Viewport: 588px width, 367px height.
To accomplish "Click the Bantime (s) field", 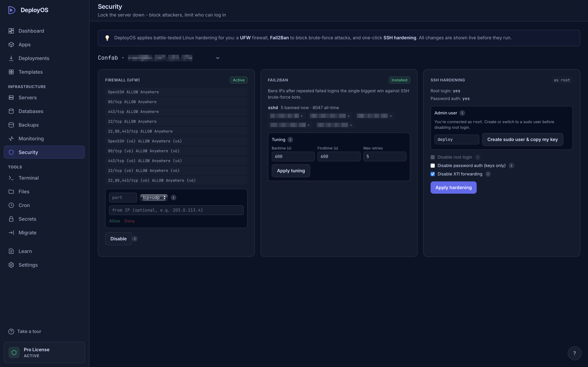I will pos(293,156).
